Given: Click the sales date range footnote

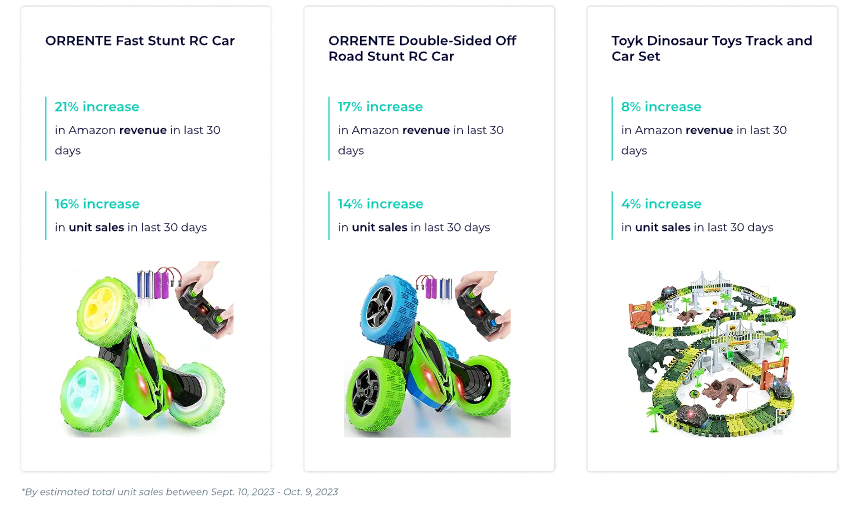Looking at the screenshot, I should click(x=179, y=492).
